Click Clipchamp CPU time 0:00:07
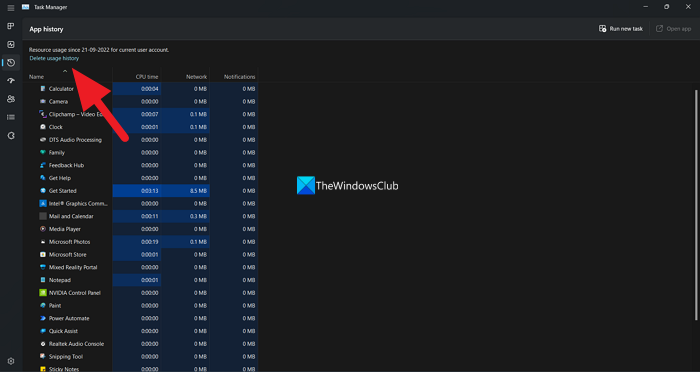Screen dimensions: 700x372 (x=137, y=114)
